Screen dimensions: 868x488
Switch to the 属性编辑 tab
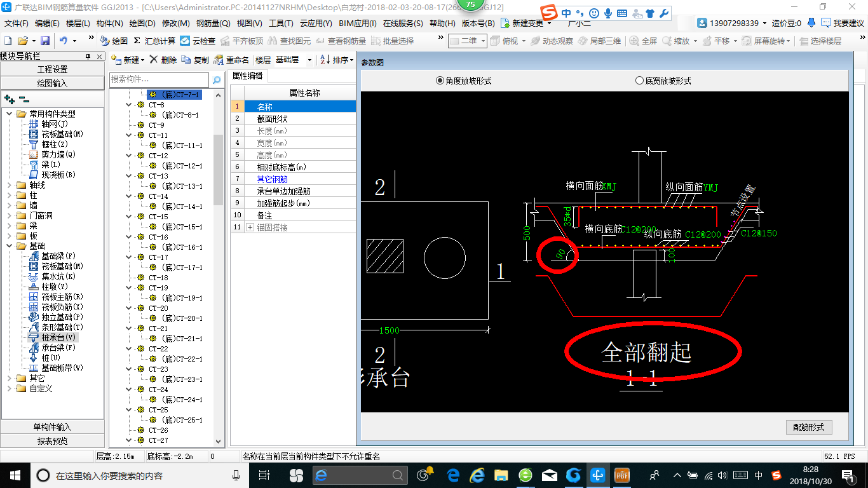click(x=247, y=76)
